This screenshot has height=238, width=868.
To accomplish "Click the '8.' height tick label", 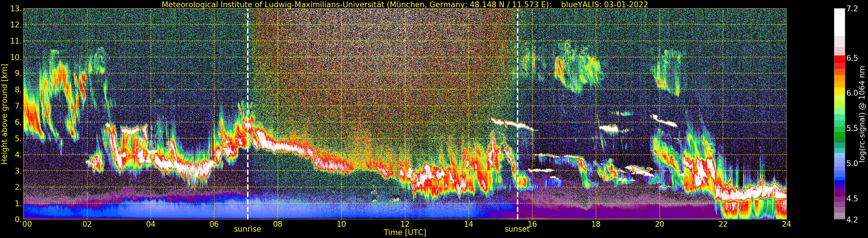I will [19, 90].
